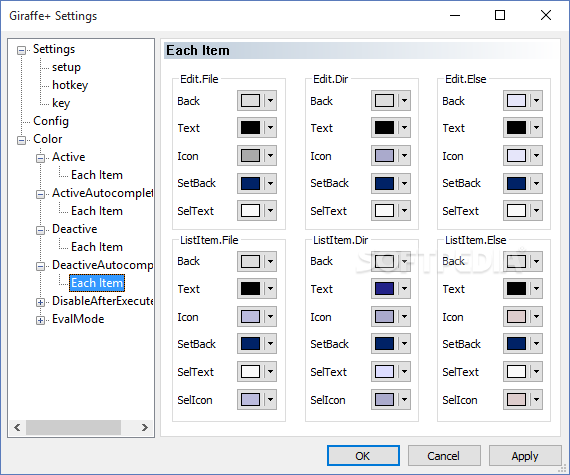Viewport: 570px width, 475px height.
Task: Select Each Item under Deactive
Action: pos(97,247)
